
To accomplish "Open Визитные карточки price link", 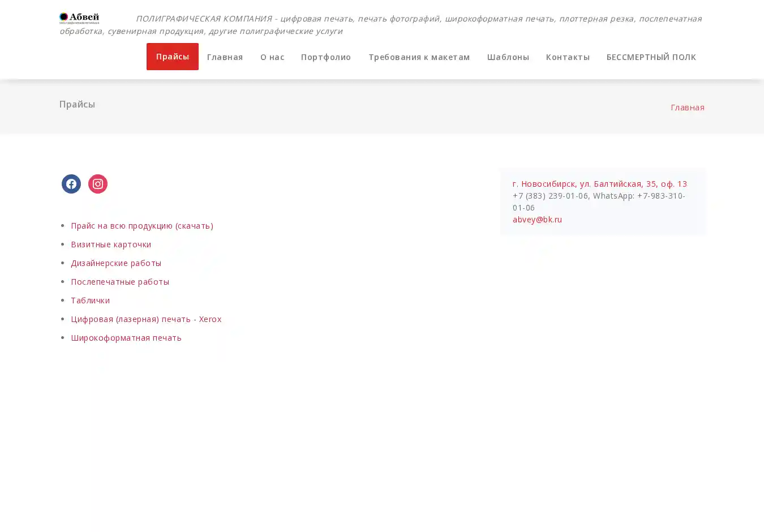I will [x=111, y=244].
